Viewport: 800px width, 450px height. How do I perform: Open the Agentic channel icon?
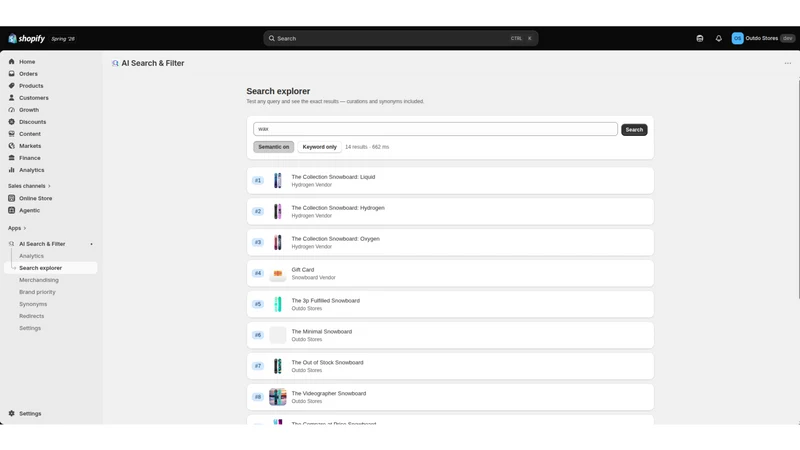click(x=12, y=210)
